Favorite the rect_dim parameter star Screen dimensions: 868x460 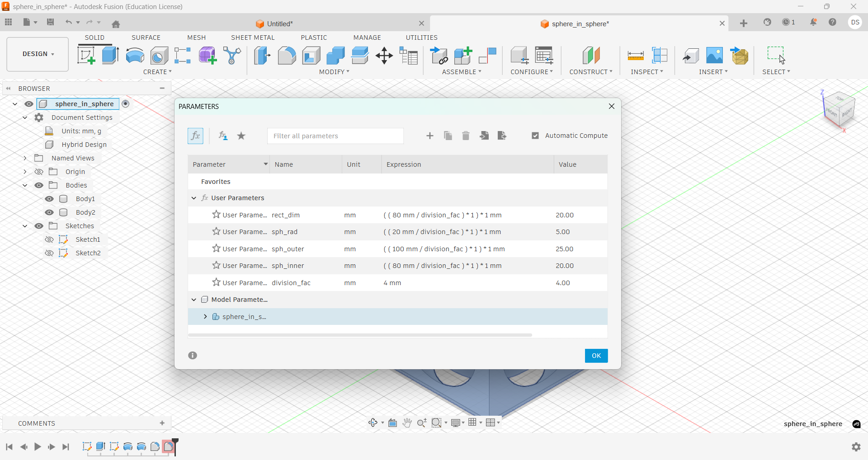point(217,215)
